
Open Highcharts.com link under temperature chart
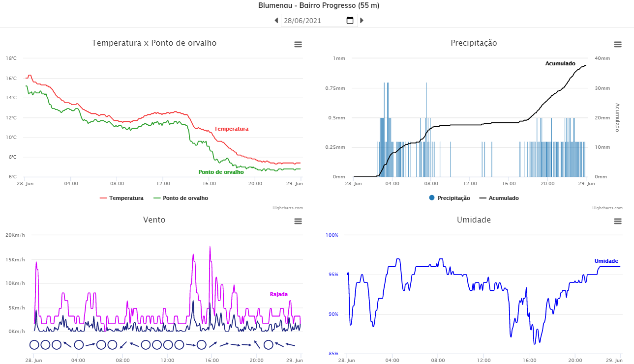pos(288,208)
